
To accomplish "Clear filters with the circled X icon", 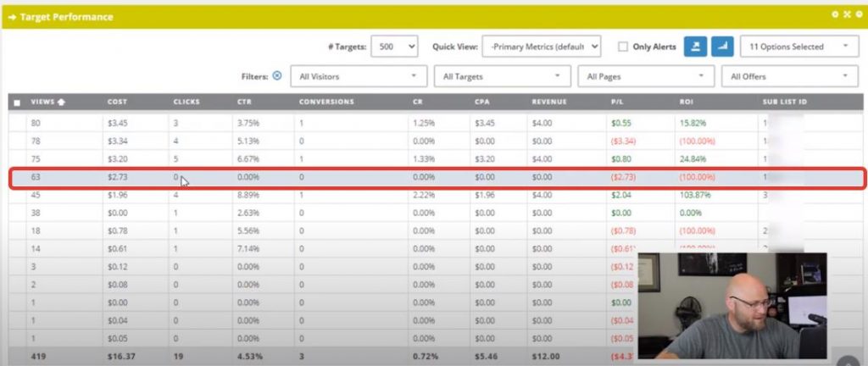I will click(277, 76).
